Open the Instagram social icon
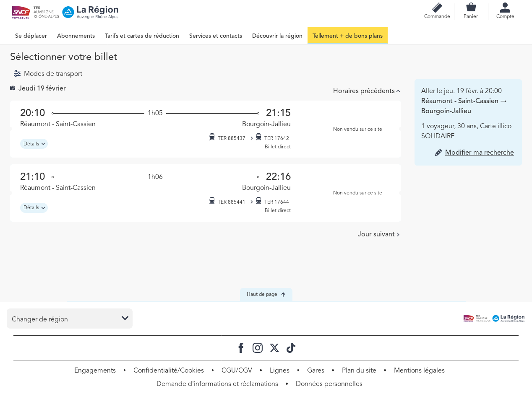Viewport: 532px width, 404px height. point(258,348)
